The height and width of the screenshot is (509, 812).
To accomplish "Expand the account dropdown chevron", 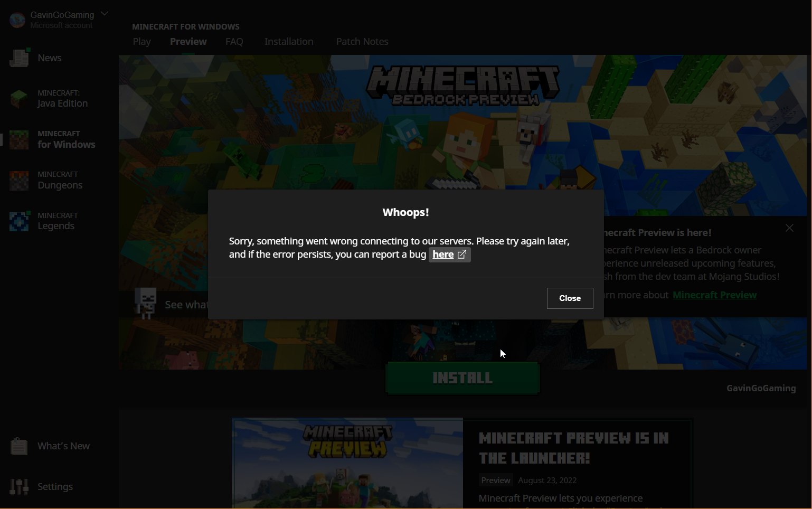I will tap(105, 14).
